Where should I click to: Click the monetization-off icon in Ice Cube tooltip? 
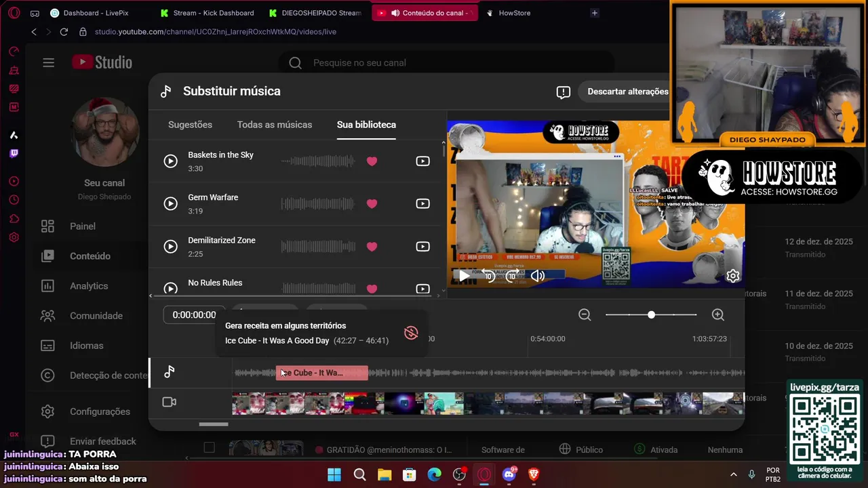click(x=411, y=333)
